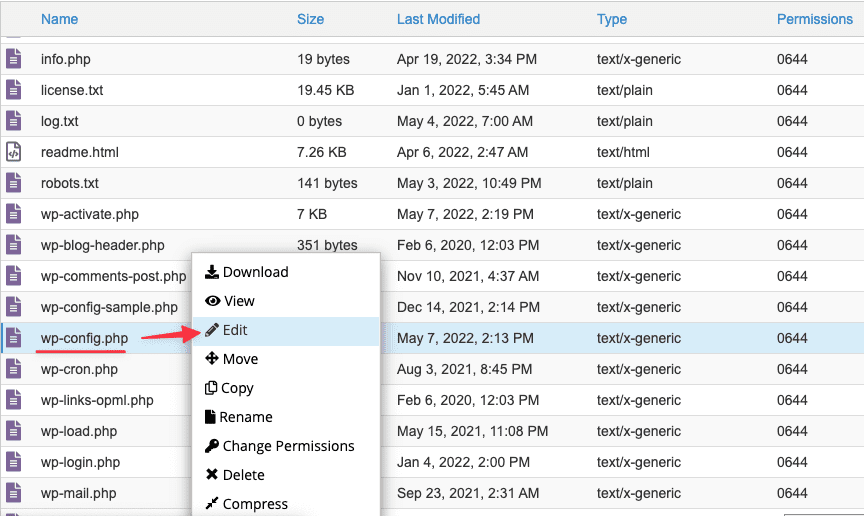Click the robots.txt file icon

pos(13,183)
